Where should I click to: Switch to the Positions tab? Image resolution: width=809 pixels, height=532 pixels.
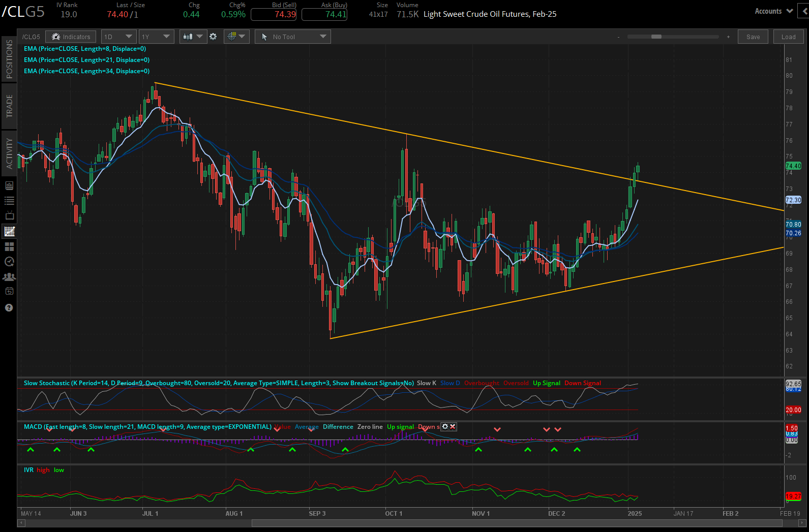tap(9, 59)
